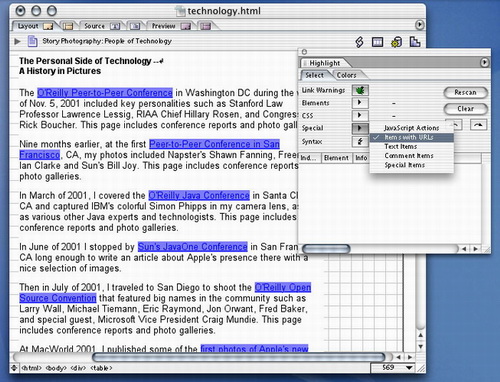500x382 pixels.
Task: Click the document scroll right arrow
Action: 410,357
